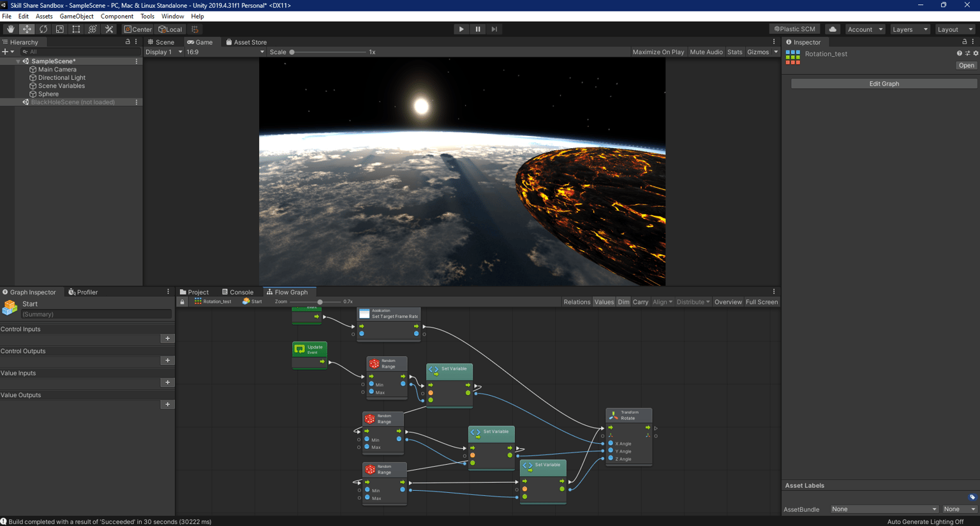Select the Scale tool
This screenshot has width=980, height=526.
point(60,29)
